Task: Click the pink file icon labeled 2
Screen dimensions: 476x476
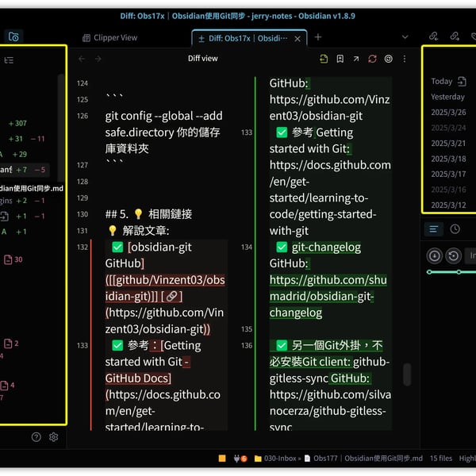Action: (x=8, y=344)
